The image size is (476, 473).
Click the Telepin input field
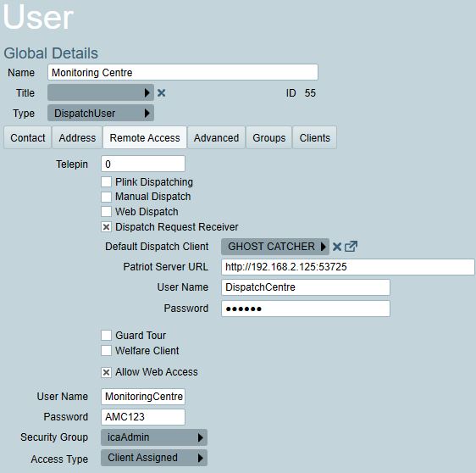pyautogui.click(x=143, y=164)
